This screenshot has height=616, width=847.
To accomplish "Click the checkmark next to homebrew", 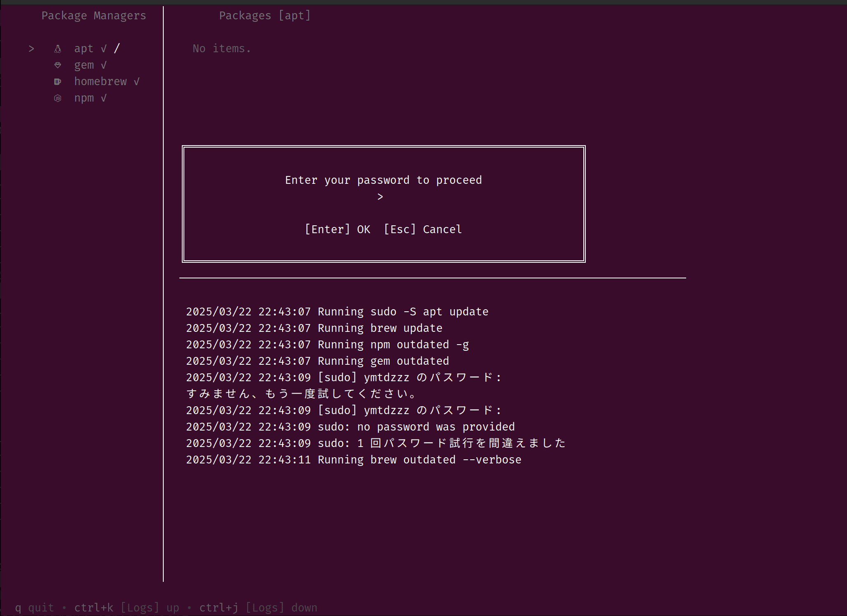I will click(137, 81).
